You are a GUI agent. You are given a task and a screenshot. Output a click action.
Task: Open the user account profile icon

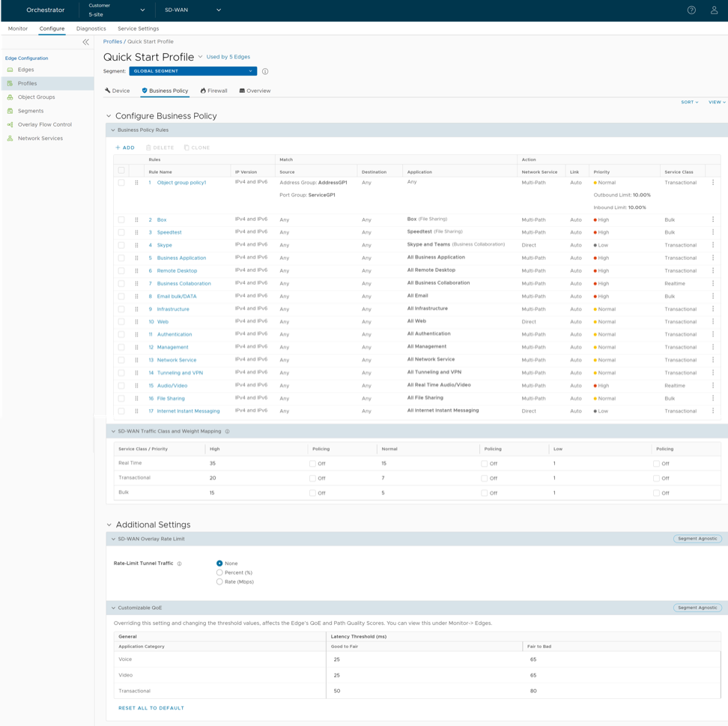pos(714,10)
